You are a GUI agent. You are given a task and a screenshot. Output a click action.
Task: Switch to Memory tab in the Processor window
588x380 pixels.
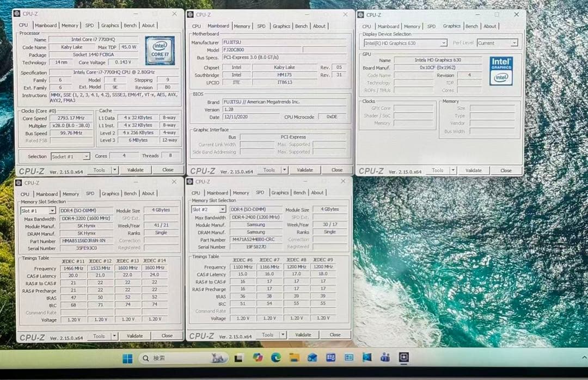click(x=70, y=26)
